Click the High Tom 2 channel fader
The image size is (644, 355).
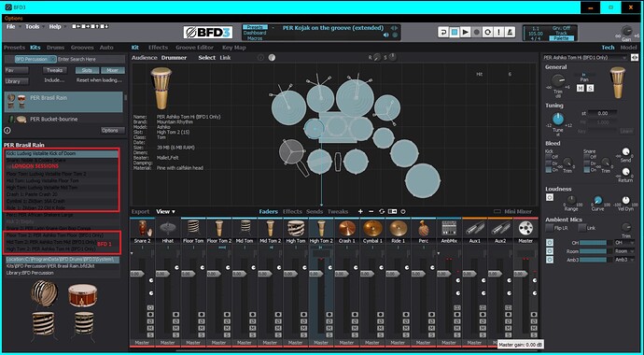coord(316,274)
